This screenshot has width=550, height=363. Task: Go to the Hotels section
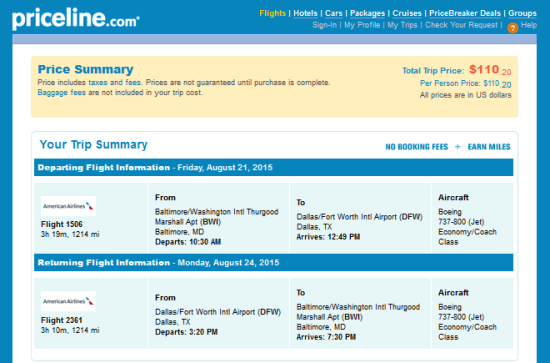[x=305, y=13]
